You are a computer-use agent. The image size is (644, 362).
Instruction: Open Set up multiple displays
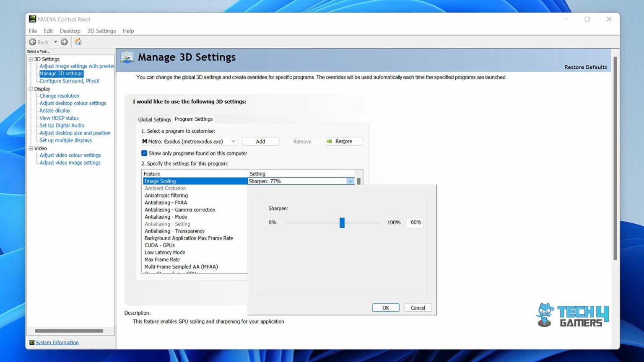click(65, 140)
